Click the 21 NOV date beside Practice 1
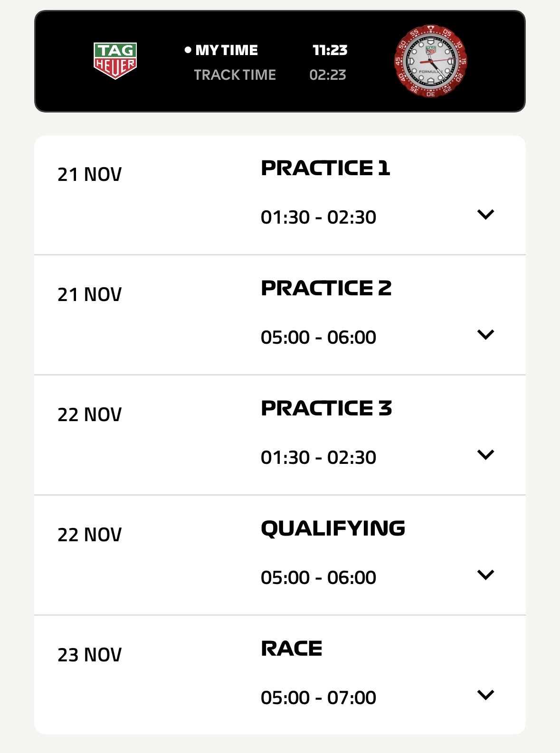Image resolution: width=560 pixels, height=753 pixels. pyautogui.click(x=89, y=174)
